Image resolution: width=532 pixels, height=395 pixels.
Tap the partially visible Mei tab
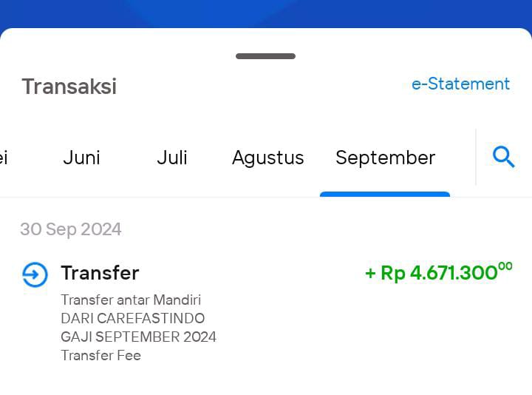[x=4, y=158]
